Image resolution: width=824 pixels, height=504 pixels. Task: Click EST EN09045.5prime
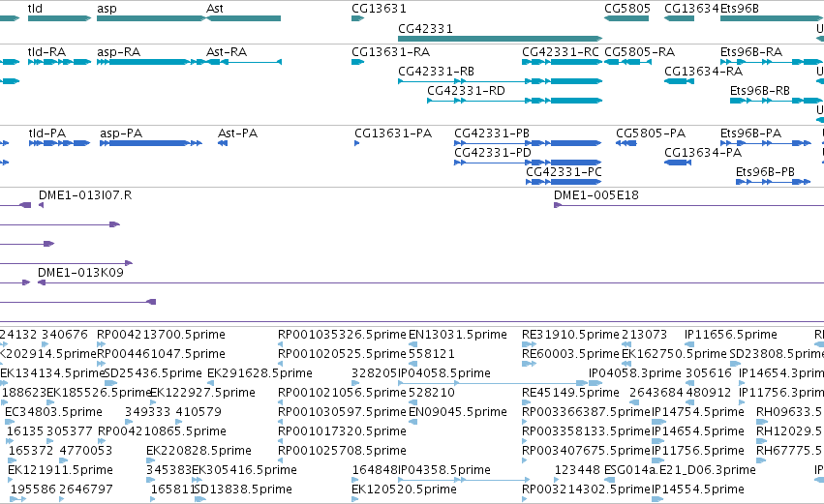(458, 412)
